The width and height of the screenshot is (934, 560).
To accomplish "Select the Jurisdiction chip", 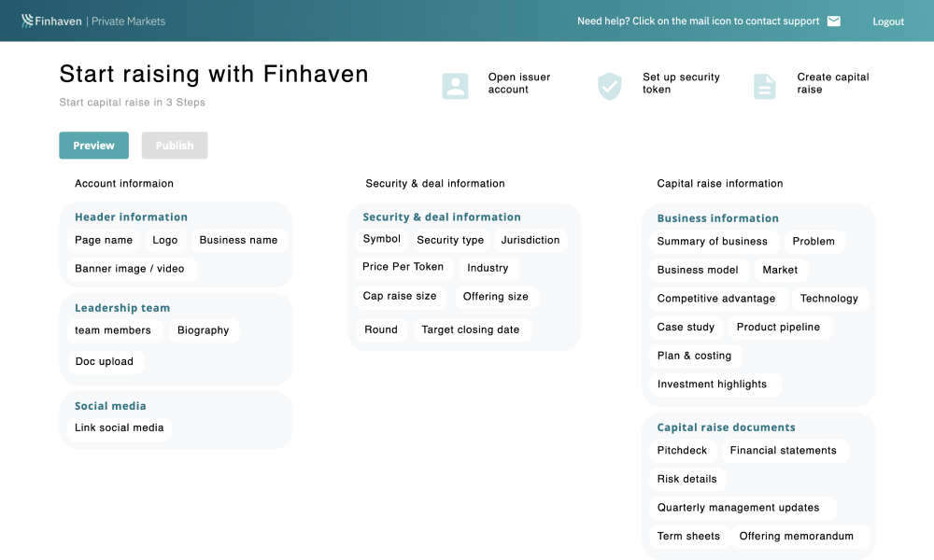I will tap(531, 241).
